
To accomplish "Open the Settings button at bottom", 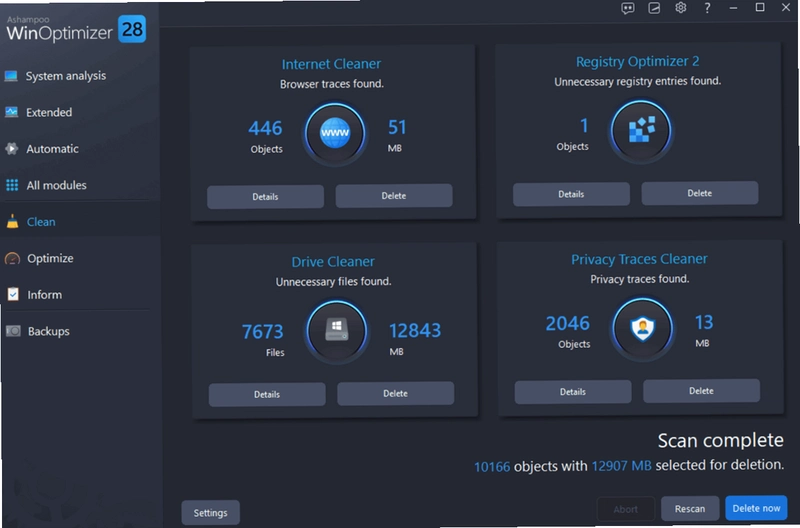I will point(211,513).
